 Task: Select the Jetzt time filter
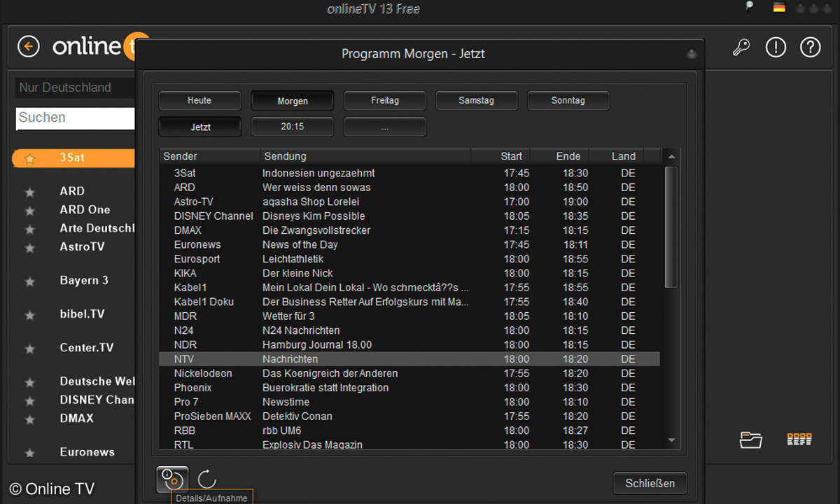199,127
